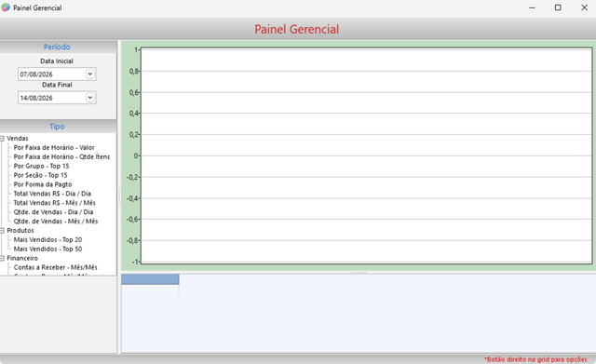The image size is (596, 364).
Task: Collapse the Financeiro tree node
Action: click(2, 259)
